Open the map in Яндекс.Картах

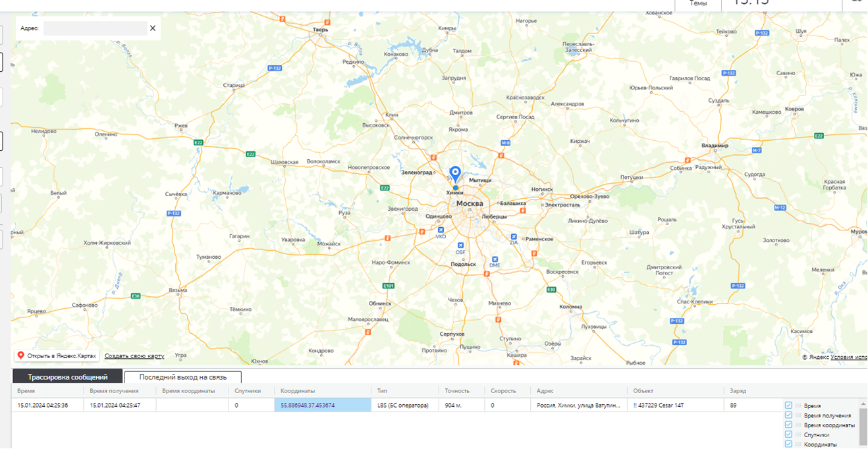57,356
